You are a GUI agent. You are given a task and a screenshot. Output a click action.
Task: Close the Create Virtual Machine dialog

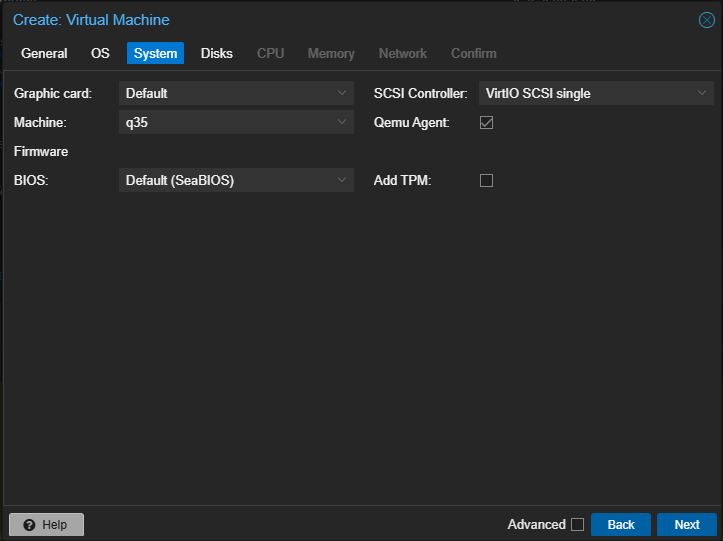pos(706,20)
